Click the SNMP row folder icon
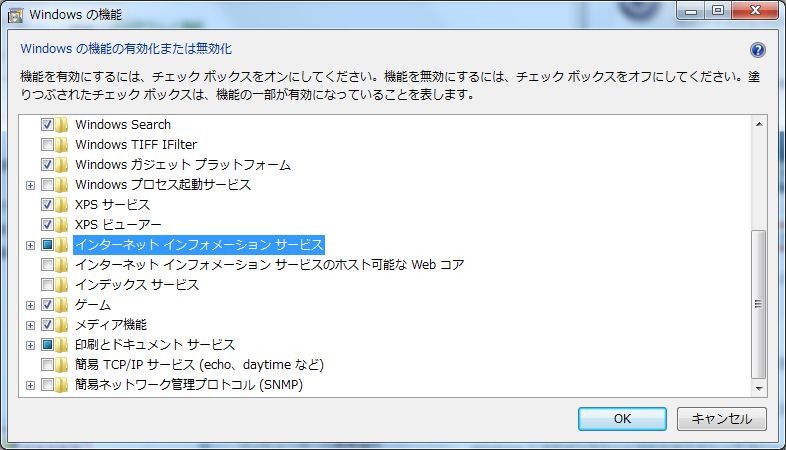Viewport: 786px width, 450px height. 62,385
